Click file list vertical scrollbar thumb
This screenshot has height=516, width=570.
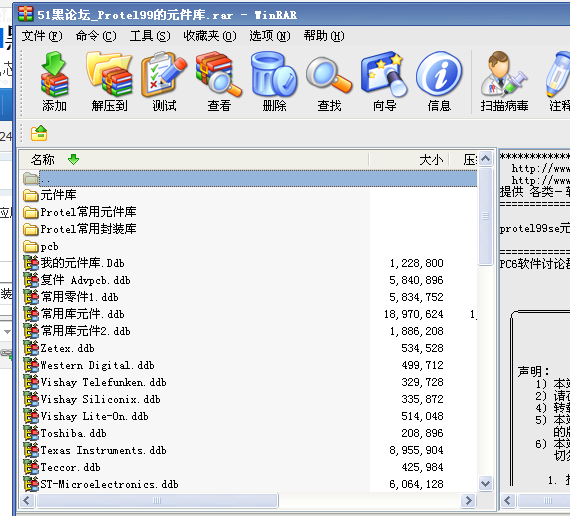tap(485, 216)
